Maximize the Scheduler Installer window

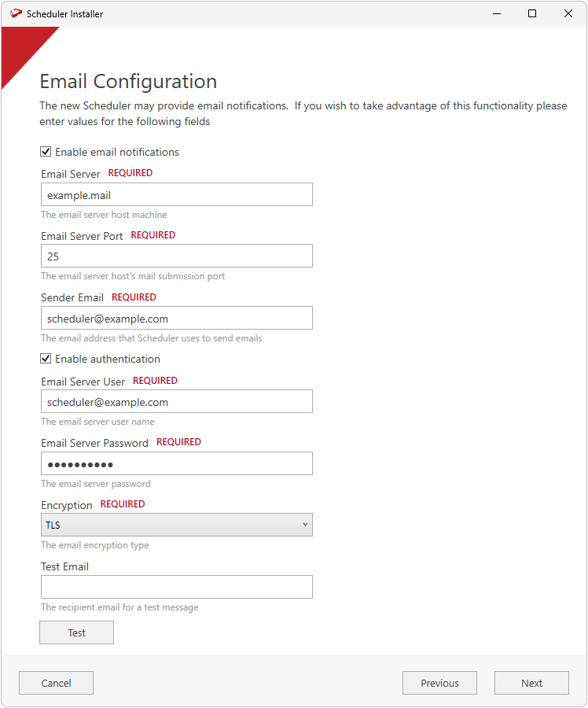(x=532, y=13)
